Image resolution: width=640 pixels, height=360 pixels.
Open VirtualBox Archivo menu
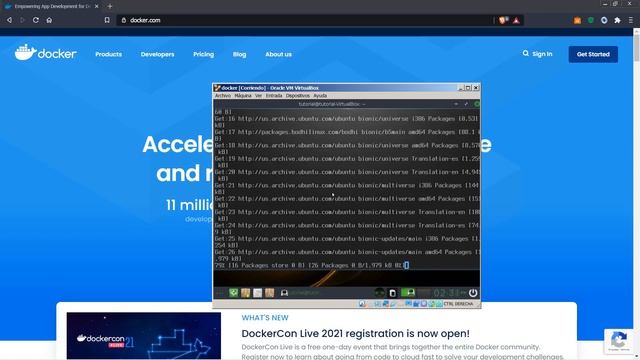[223, 96]
